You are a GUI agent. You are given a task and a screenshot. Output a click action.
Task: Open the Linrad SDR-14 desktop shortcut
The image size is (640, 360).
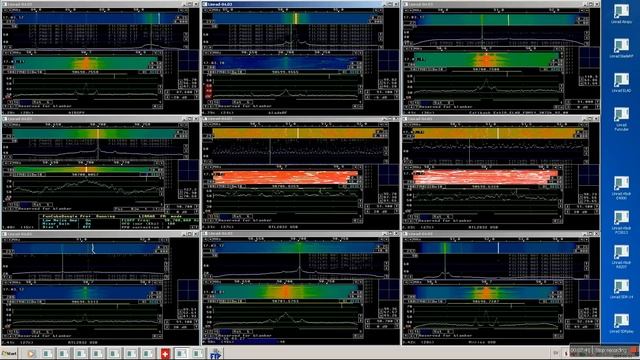(621, 289)
